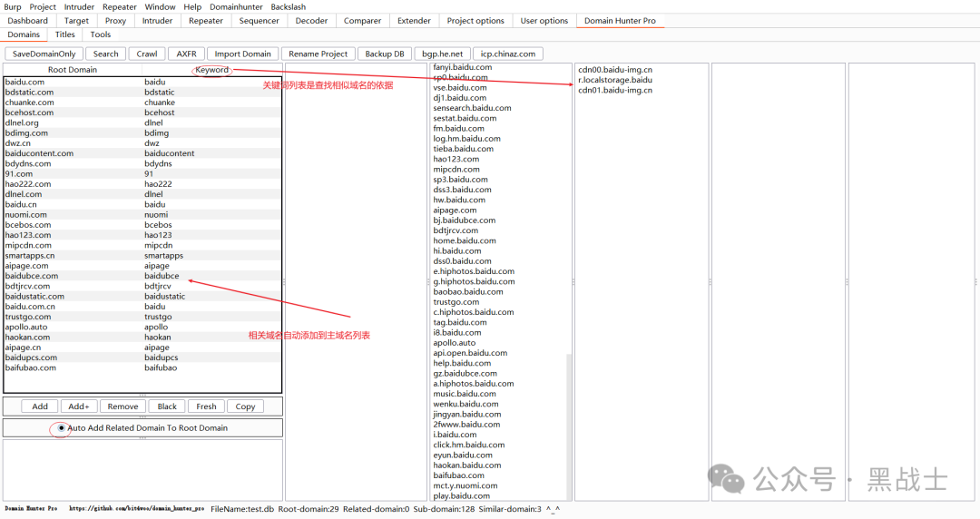Select wenku.baidu.com in subdomain list

[x=465, y=404]
